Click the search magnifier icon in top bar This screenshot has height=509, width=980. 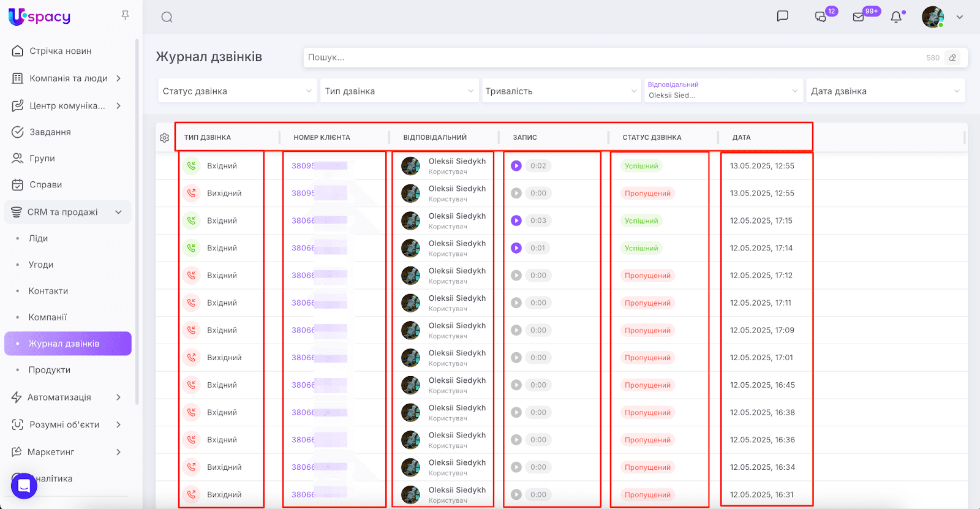click(167, 17)
